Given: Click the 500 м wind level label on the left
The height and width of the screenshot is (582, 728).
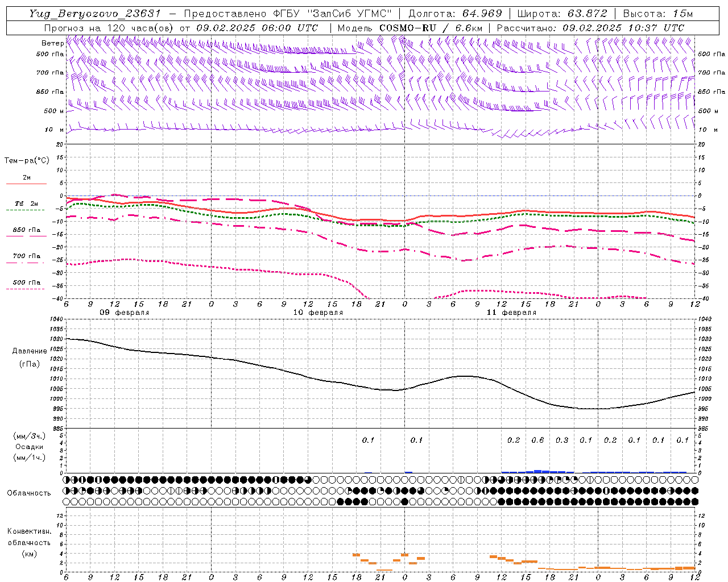Looking at the screenshot, I should [x=54, y=111].
